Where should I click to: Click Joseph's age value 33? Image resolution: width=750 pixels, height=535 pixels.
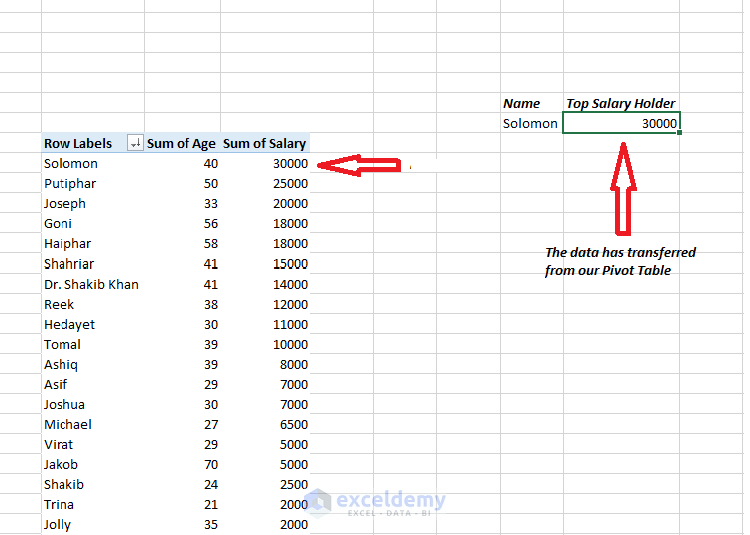click(210, 204)
